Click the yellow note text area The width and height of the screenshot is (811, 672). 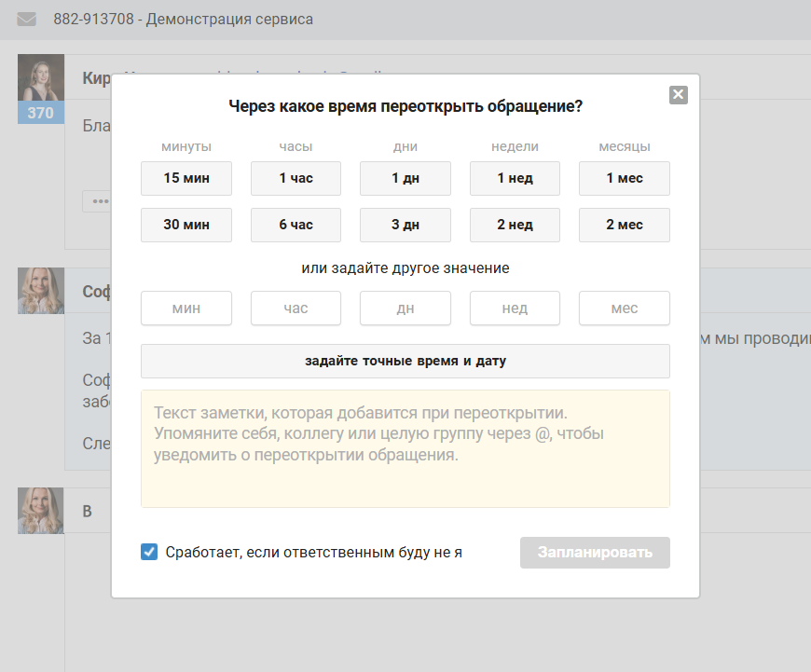tap(405, 448)
